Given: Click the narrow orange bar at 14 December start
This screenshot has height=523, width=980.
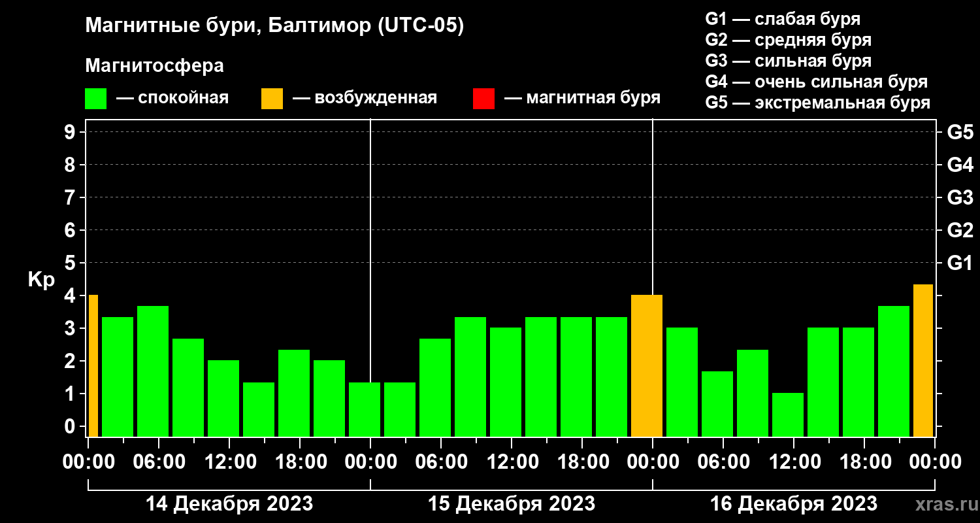Looking at the screenshot, I should click(93, 365).
